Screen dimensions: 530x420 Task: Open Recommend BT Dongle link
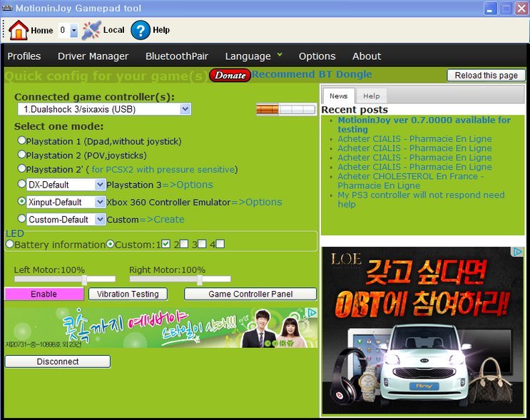pos(312,74)
